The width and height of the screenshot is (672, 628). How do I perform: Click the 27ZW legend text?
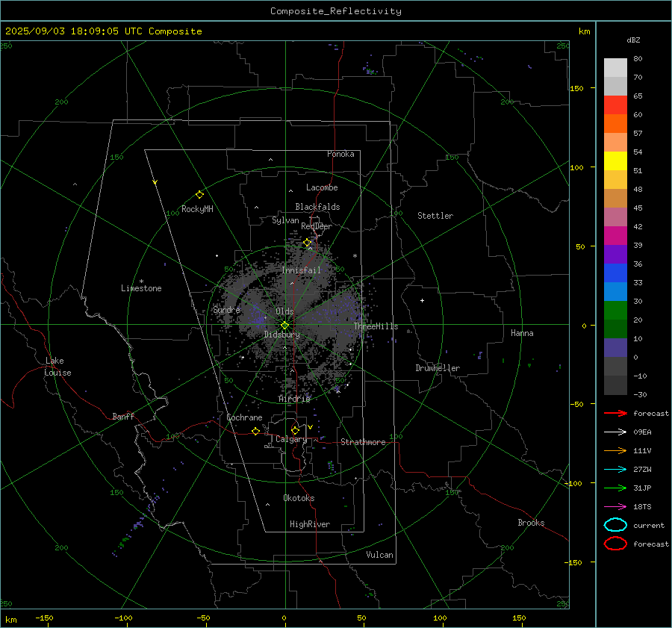[x=642, y=470]
